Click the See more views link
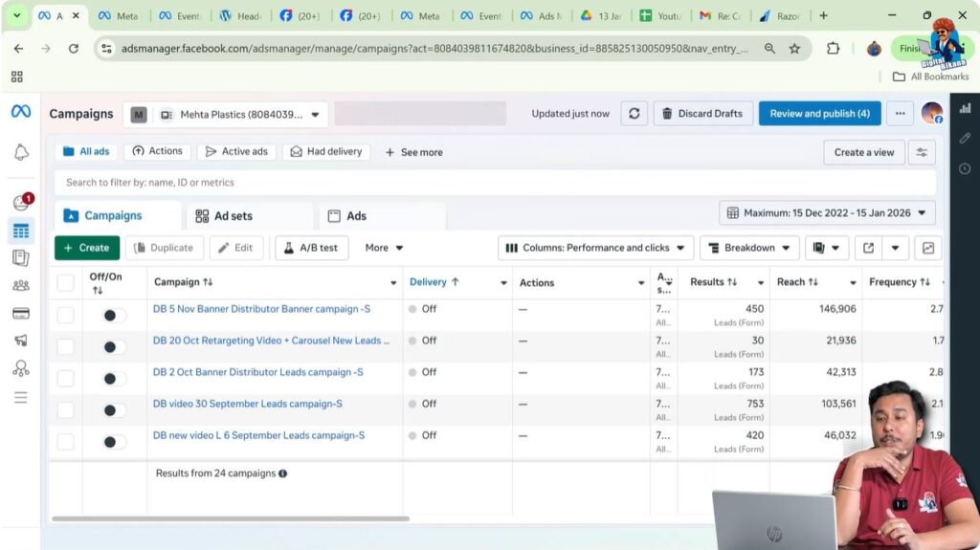 tap(413, 152)
